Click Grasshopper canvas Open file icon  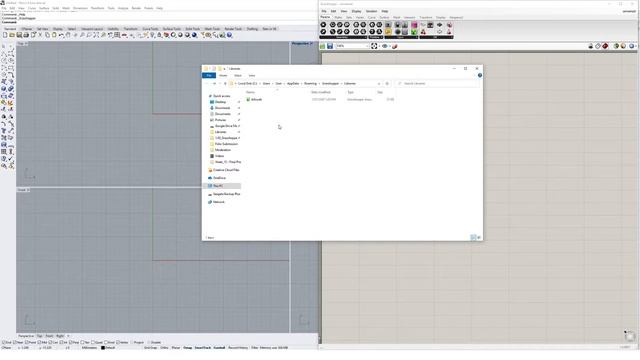(x=322, y=46)
